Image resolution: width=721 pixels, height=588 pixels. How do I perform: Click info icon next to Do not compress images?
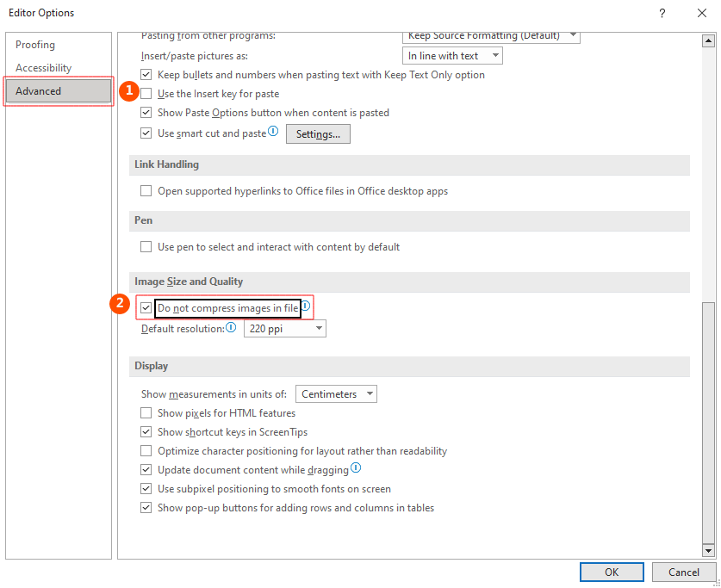coord(305,306)
